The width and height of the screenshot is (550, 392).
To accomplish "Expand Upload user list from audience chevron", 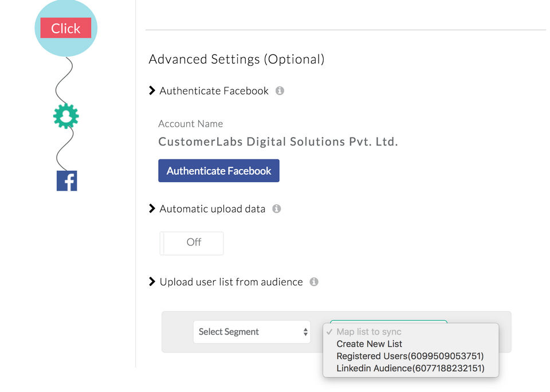I will [152, 282].
